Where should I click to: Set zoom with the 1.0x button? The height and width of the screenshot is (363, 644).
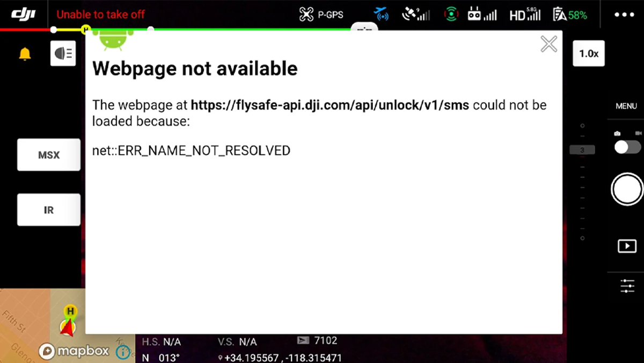(x=589, y=53)
